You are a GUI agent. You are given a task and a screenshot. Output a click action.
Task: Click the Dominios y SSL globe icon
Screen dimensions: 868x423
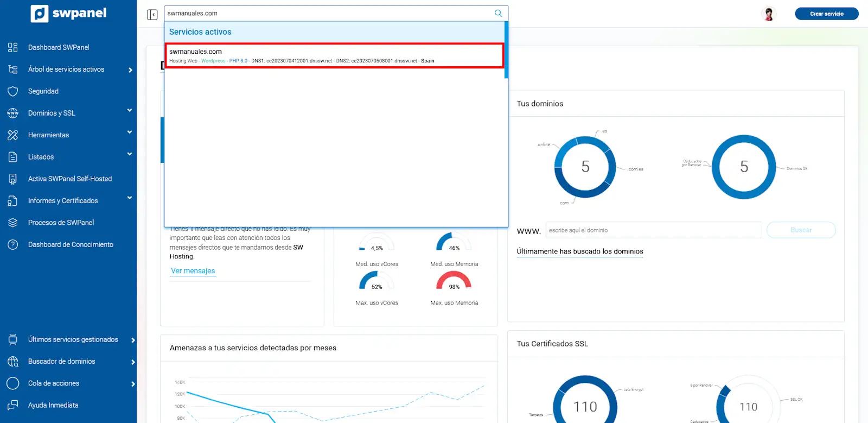(x=13, y=113)
